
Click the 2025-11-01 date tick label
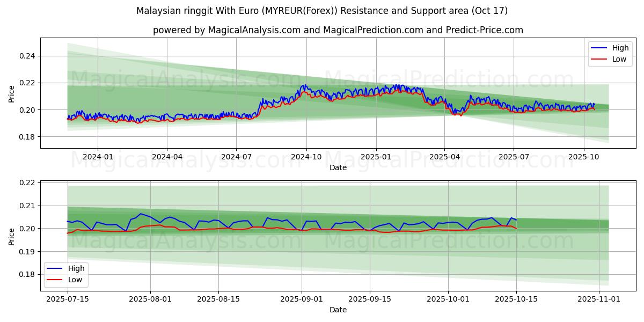point(599,299)
